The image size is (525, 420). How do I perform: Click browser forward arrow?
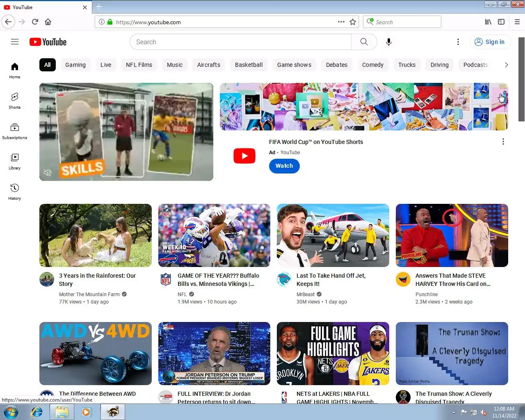tap(22, 22)
